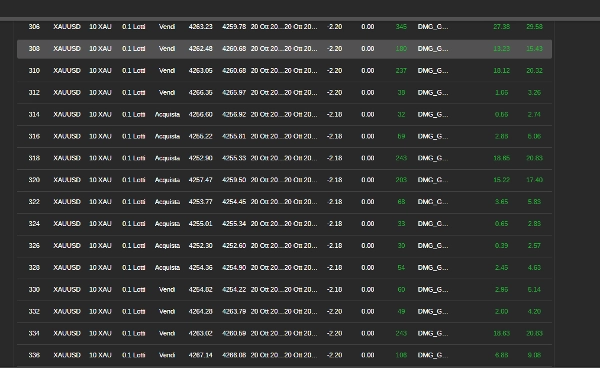The image size is (600, 368).
Task: Select trade ID 332 cell
Action: [x=34, y=311]
